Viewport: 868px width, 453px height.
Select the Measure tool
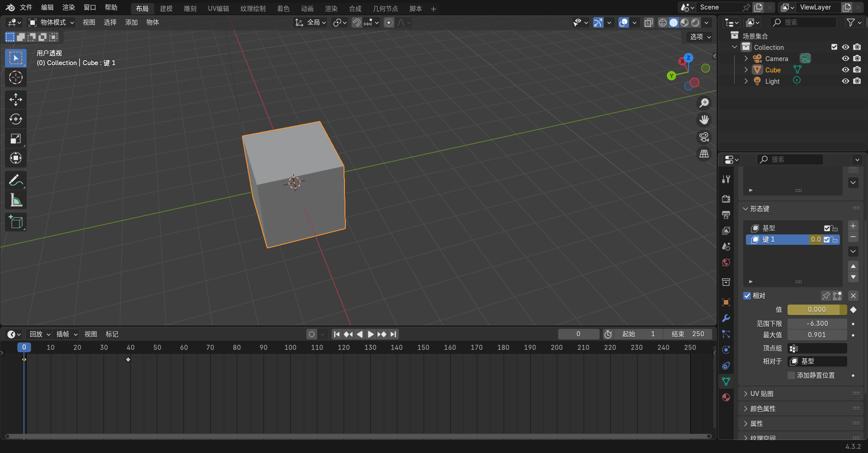[16, 200]
